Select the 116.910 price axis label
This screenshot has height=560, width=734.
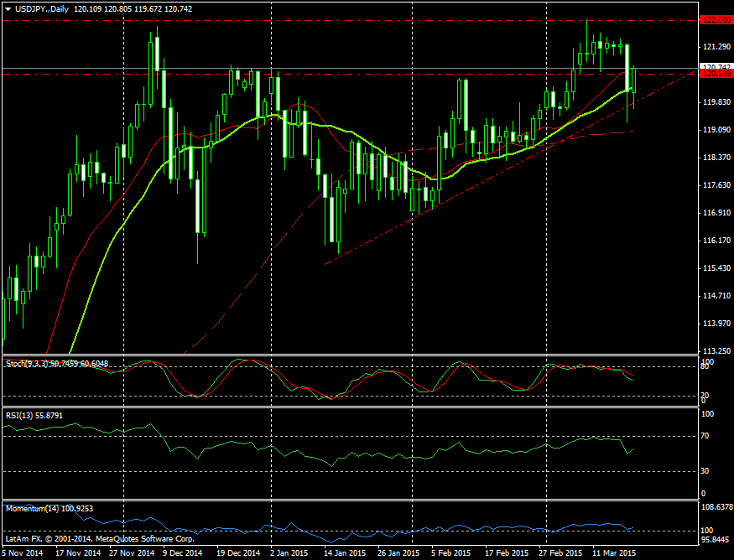pos(714,213)
